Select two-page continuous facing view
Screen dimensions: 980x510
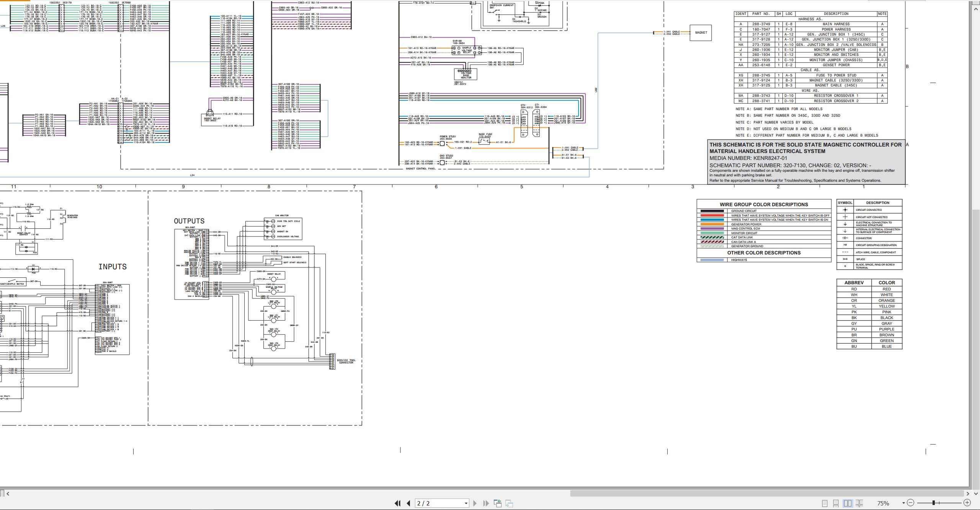point(859,503)
